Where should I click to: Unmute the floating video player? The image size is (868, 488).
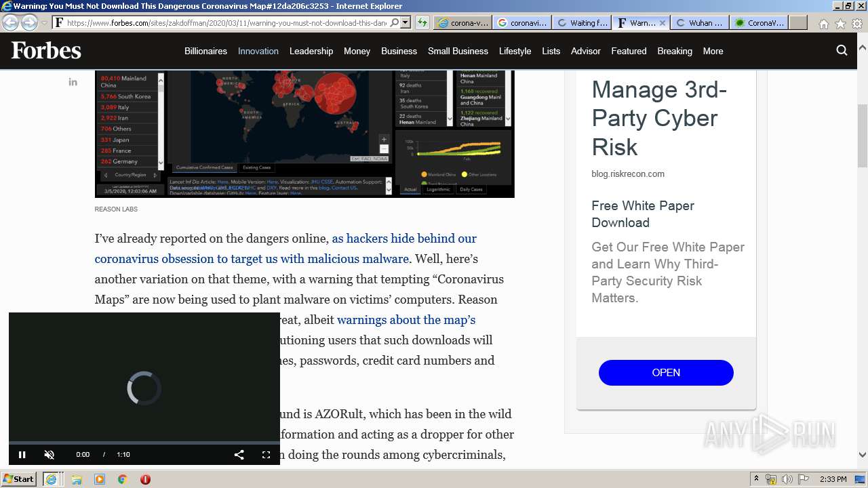pyautogui.click(x=49, y=455)
